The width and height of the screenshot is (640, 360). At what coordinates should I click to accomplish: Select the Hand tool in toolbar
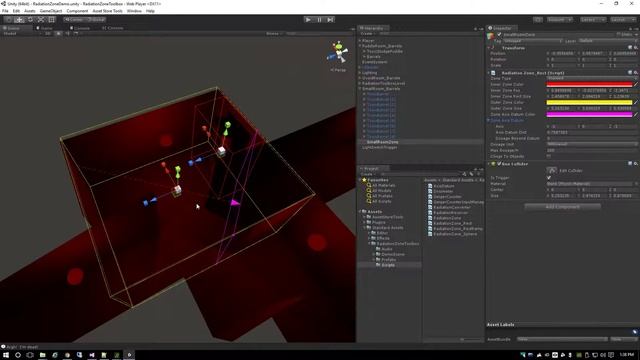pos(8,20)
